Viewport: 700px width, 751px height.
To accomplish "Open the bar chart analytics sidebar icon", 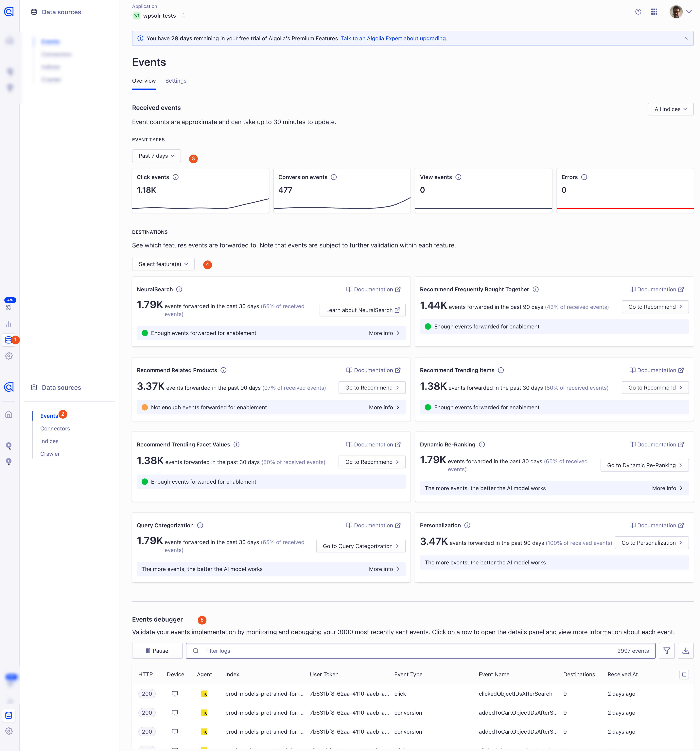I will tap(9, 325).
